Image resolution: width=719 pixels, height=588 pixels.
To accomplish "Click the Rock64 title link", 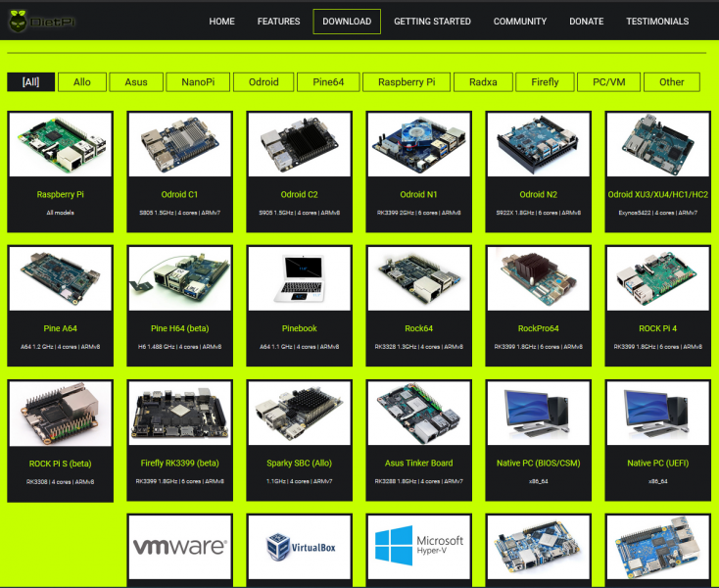I will pyautogui.click(x=418, y=328).
